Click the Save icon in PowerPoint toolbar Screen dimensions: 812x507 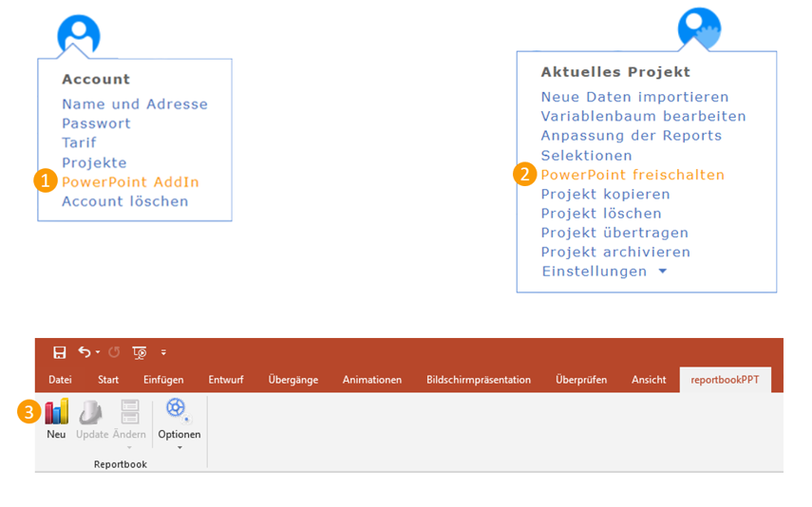60,352
